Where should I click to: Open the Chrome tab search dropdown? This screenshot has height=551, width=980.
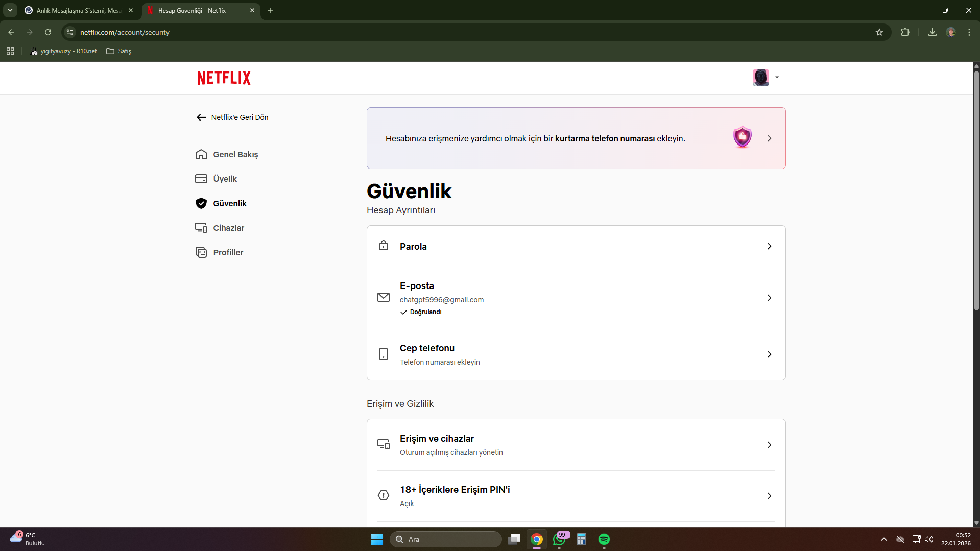coord(10,10)
